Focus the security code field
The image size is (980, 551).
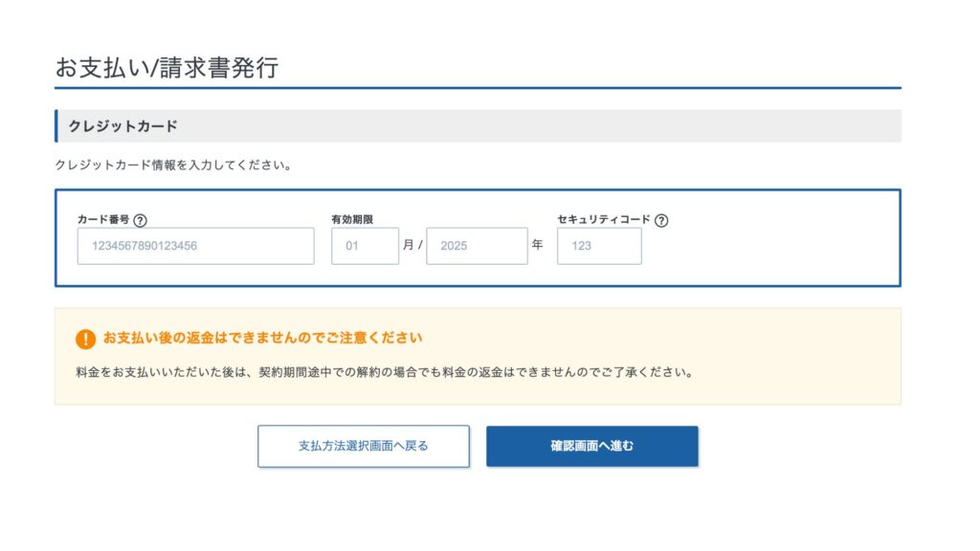[599, 246]
